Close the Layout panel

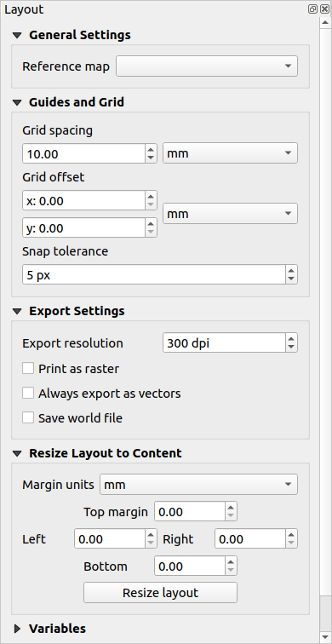[x=324, y=9]
